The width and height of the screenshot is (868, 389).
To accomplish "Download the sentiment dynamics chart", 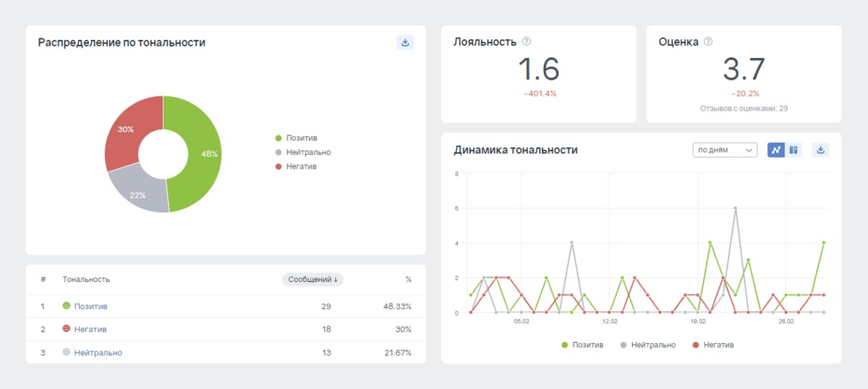I will click(820, 150).
